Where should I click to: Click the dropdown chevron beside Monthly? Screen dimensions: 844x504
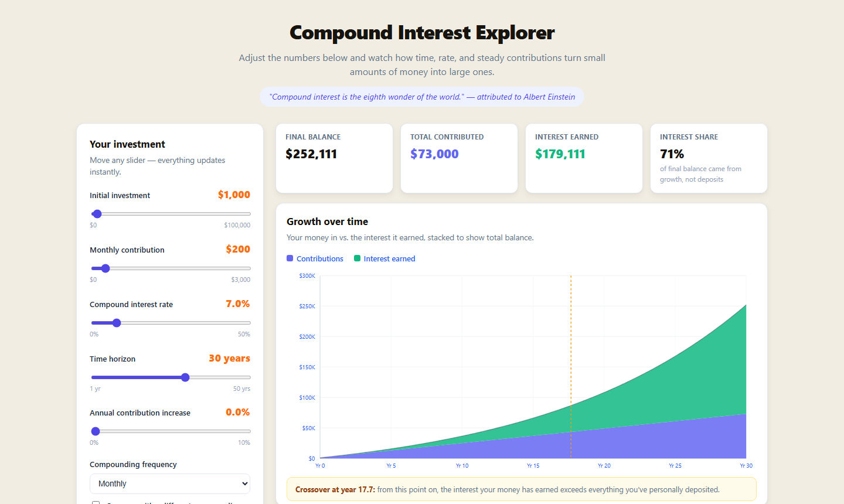245,483
